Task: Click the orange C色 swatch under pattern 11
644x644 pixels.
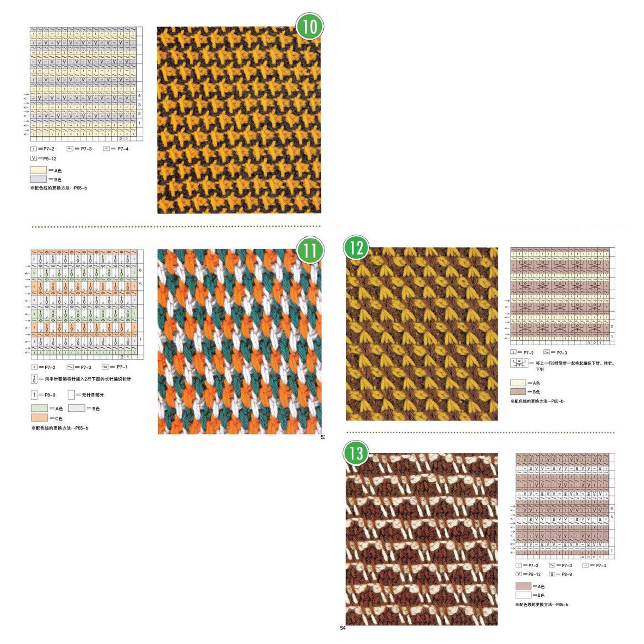Action: pos(40,418)
